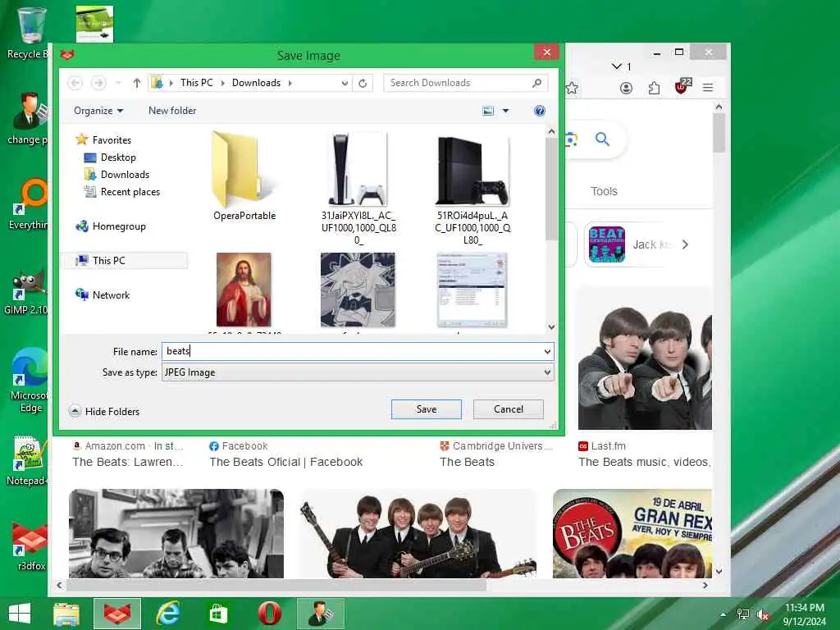Open the Organize menu

(98, 111)
